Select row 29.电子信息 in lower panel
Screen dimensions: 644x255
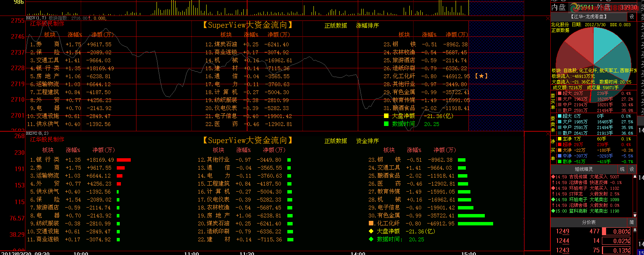[421, 208]
